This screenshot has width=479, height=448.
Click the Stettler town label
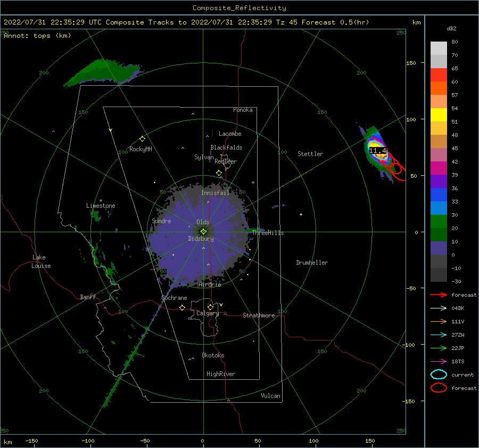(310, 154)
